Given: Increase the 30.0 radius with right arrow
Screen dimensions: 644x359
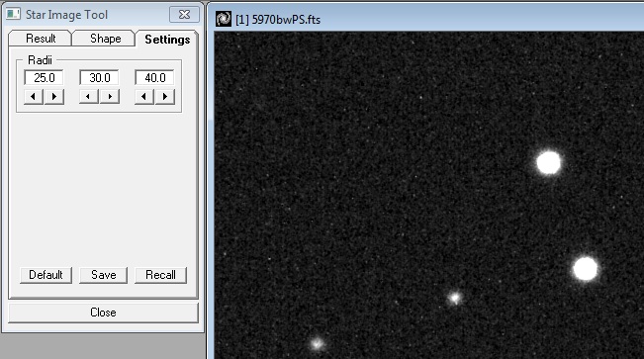Looking at the screenshot, I should [x=110, y=97].
